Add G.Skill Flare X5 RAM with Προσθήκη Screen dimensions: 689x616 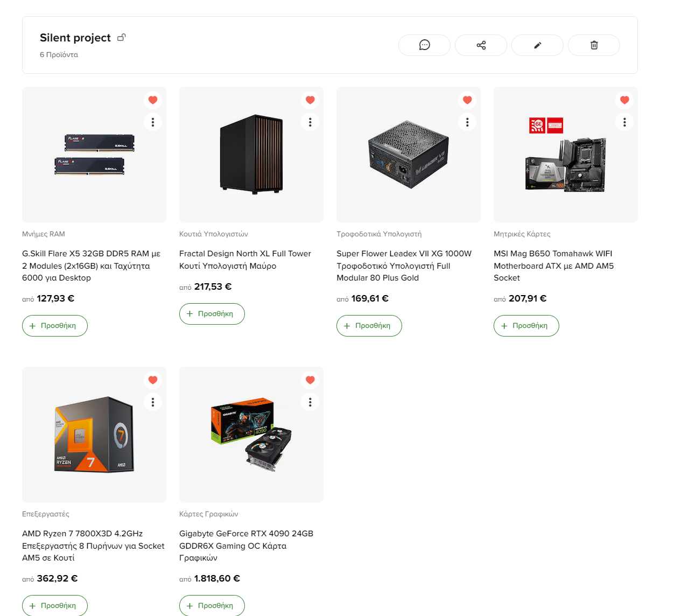pos(55,326)
